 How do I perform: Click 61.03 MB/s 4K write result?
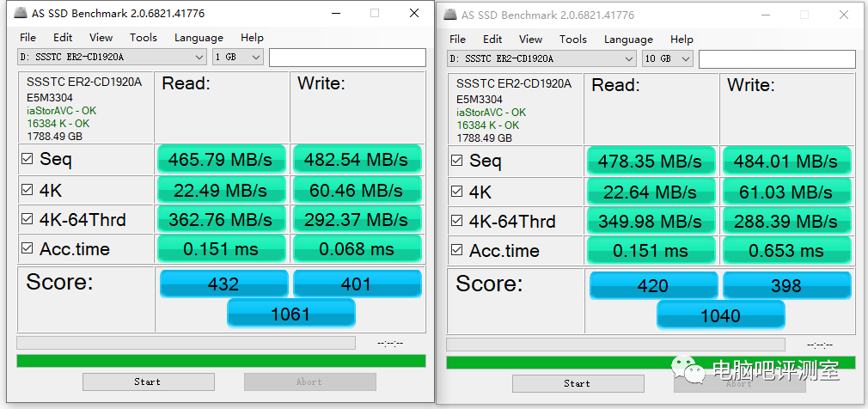[x=786, y=192]
